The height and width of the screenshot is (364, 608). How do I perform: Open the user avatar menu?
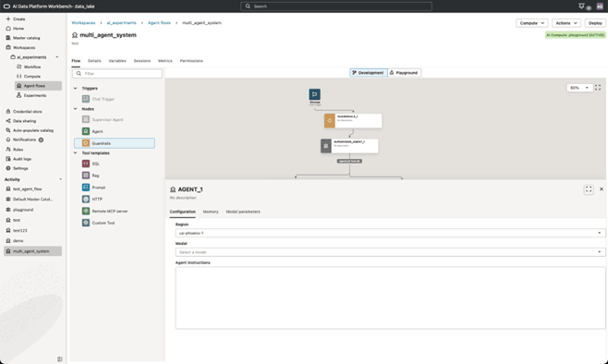600,6
